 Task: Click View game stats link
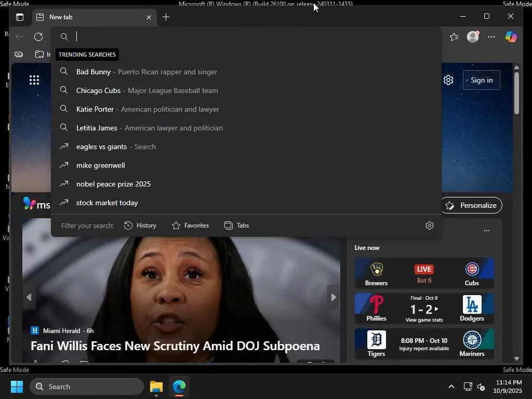424,320
